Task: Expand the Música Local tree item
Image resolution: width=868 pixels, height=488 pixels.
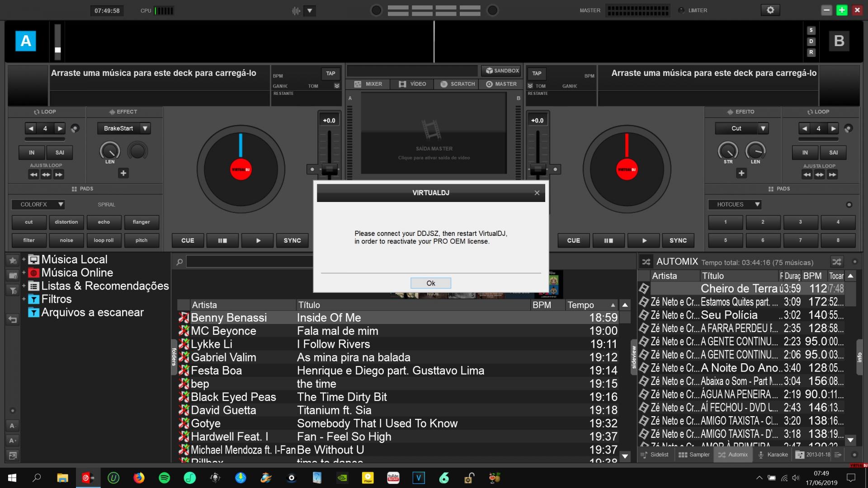Action: point(24,259)
